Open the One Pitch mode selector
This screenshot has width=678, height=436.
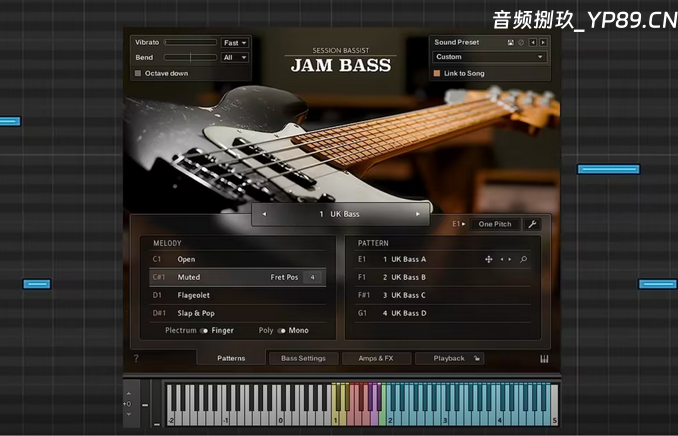click(495, 224)
